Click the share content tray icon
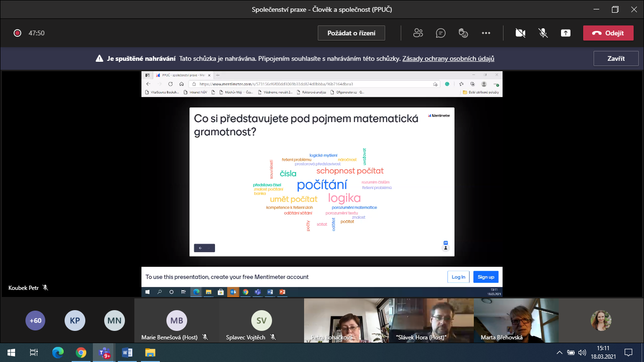The image size is (644, 362). 566,33
